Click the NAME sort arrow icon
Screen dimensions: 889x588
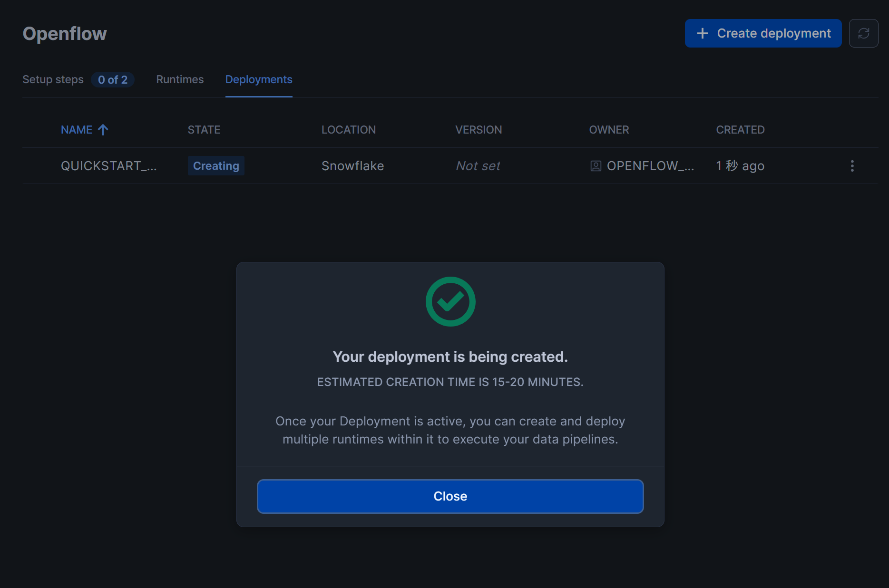click(103, 130)
